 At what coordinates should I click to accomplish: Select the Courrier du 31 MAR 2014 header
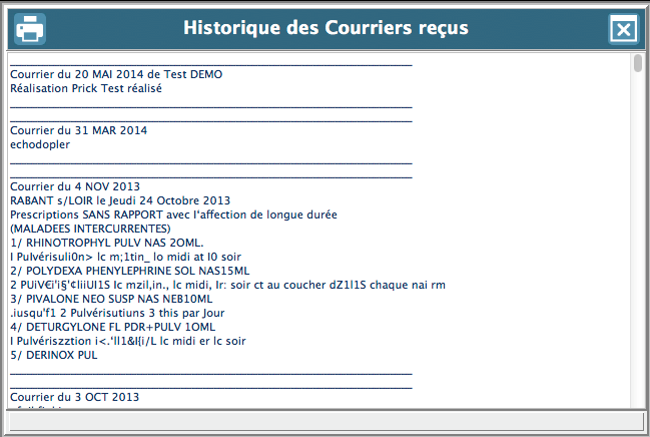tap(78, 130)
